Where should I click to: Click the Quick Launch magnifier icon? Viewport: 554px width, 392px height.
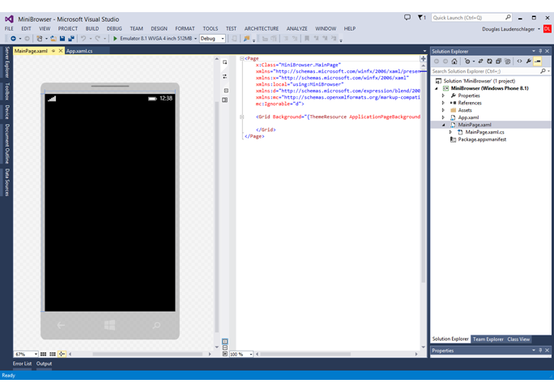point(508,17)
